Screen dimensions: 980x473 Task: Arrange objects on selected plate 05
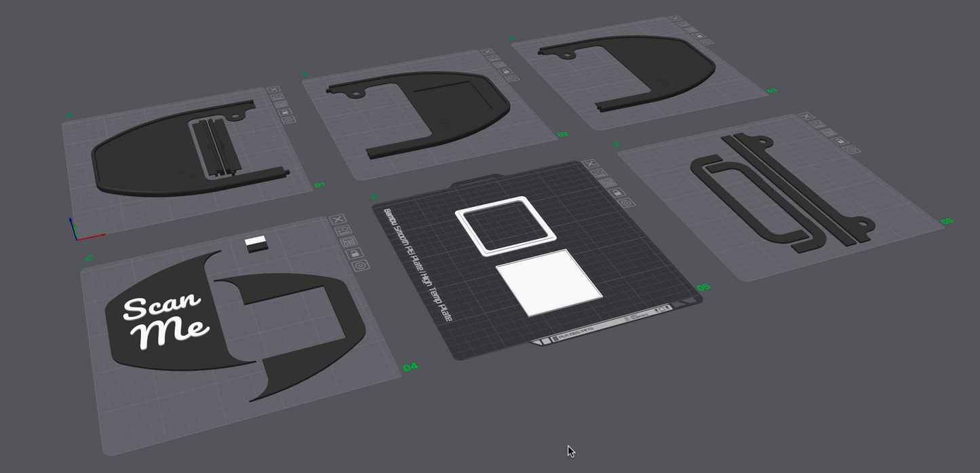click(x=608, y=183)
